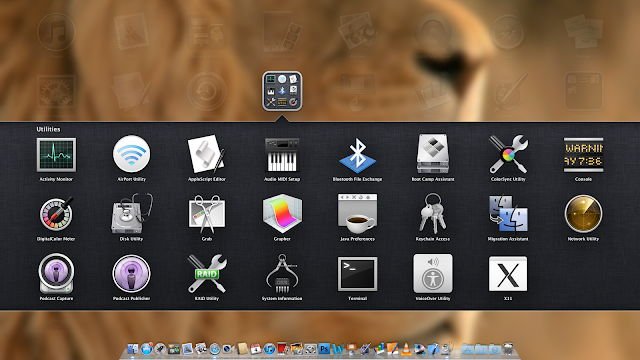Click the Utilities folder title text

(48, 129)
